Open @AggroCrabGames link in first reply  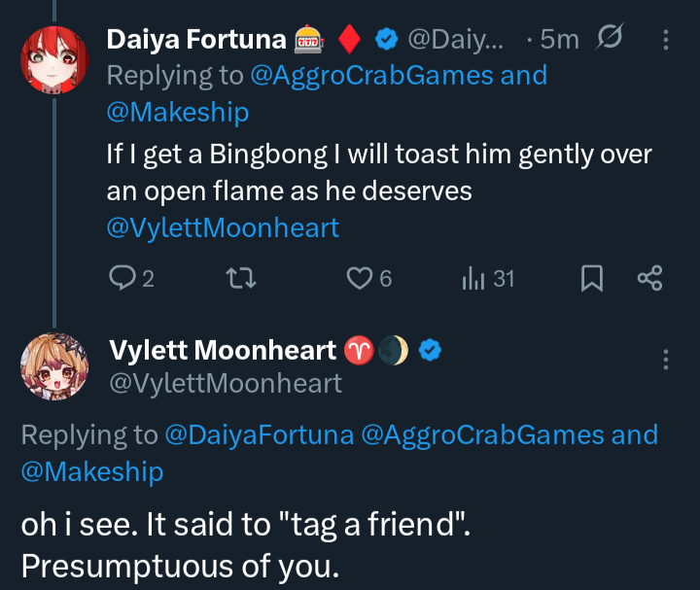pyautogui.click(x=372, y=76)
